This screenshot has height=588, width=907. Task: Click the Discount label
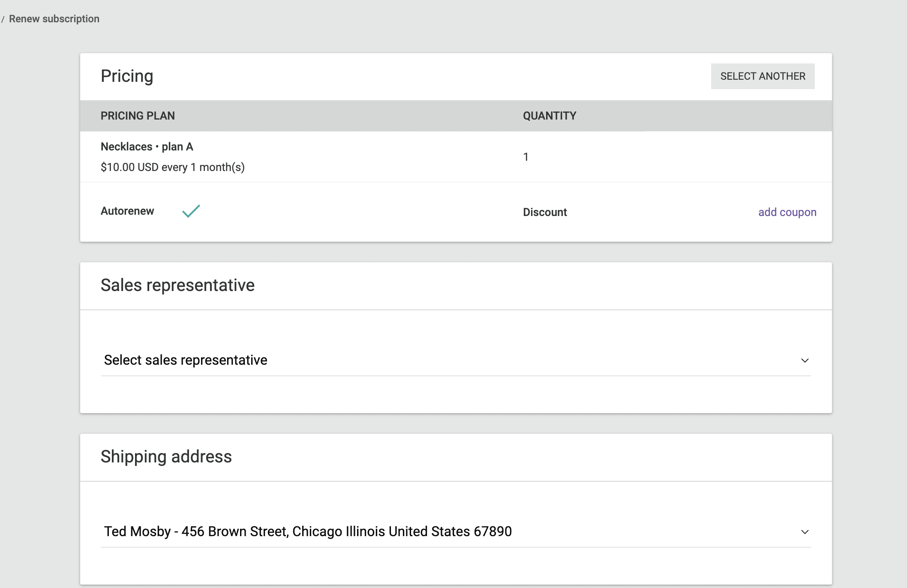click(545, 212)
